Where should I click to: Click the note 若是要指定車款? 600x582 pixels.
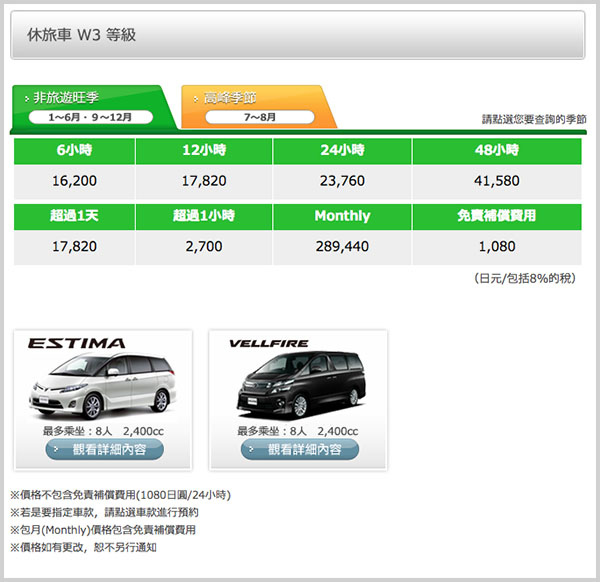coord(104,513)
